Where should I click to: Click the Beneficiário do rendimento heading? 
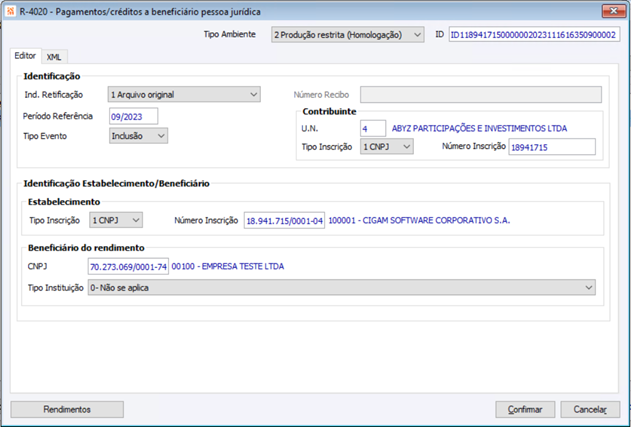pyautogui.click(x=86, y=248)
